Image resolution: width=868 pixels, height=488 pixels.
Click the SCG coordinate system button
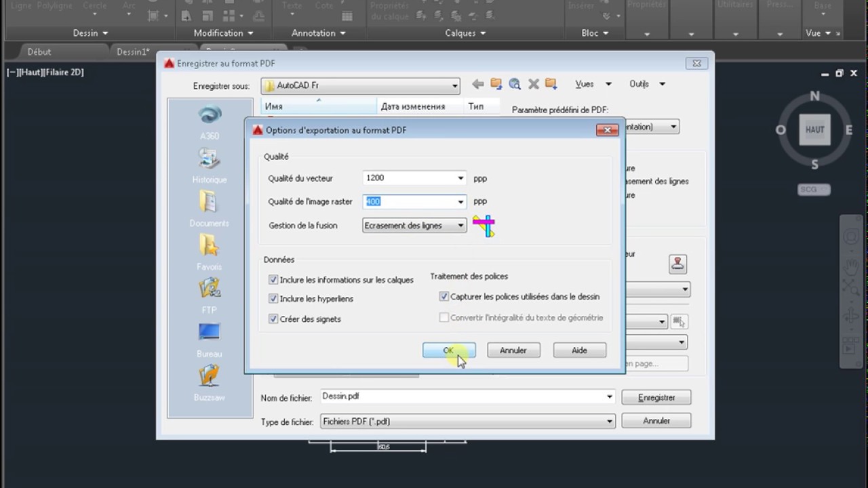click(x=812, y=190)
